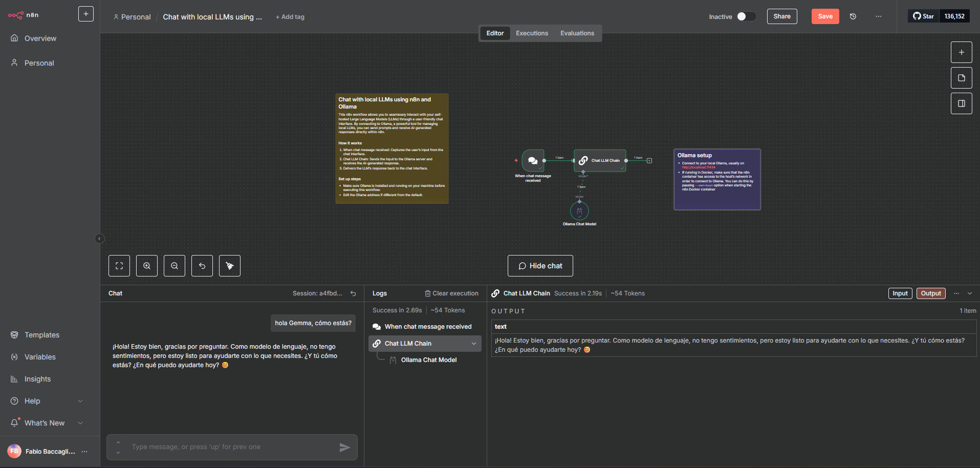Collapse the Chat LLM Chain log entry

coord(474,344)
